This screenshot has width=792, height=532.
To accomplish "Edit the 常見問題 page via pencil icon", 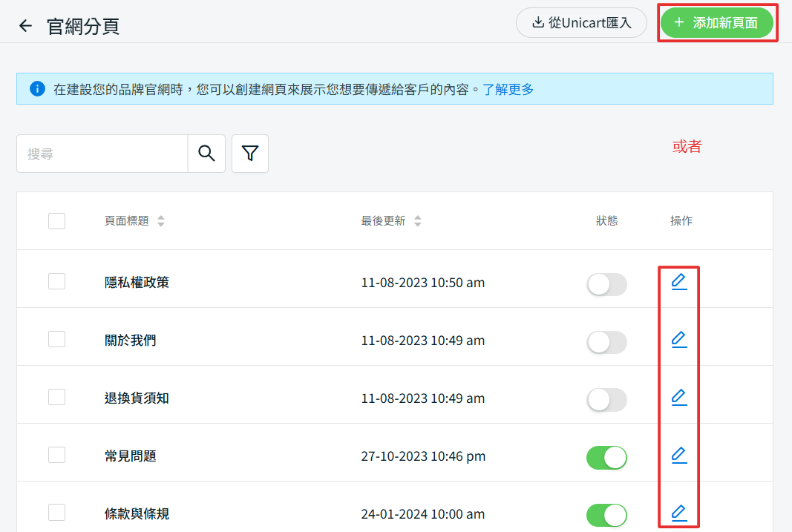I will (678, 456).
